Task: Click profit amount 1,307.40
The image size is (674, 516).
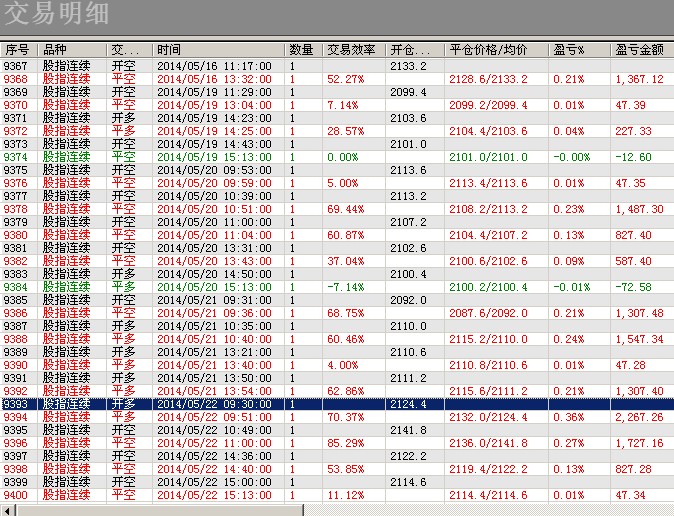Action: [x=639, y=391]
